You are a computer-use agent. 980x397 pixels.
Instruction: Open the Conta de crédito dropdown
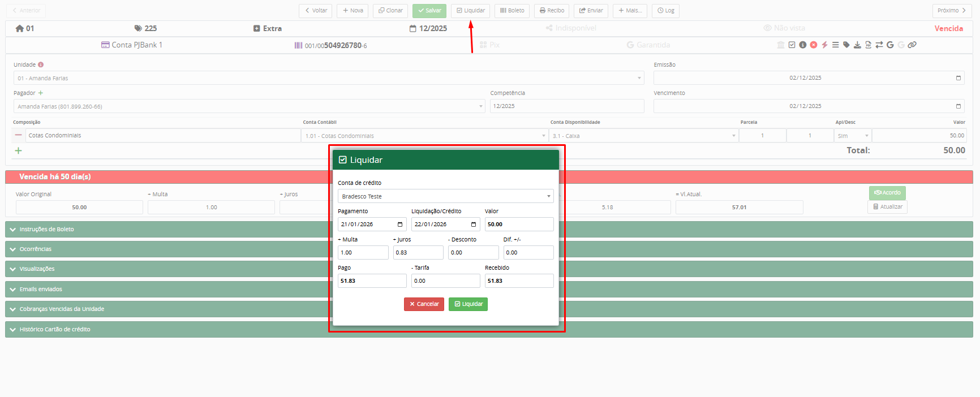tap(445, 196)
